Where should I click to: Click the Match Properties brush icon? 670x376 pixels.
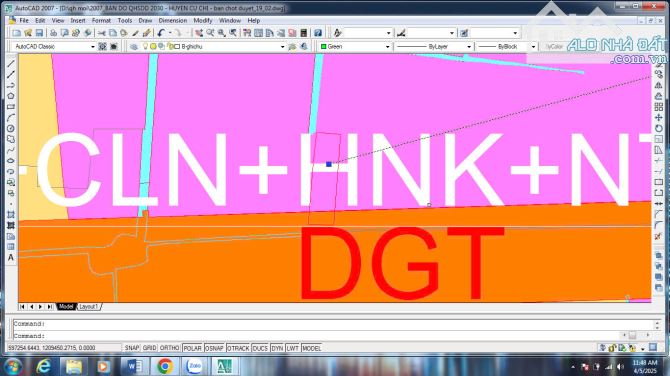135,33
